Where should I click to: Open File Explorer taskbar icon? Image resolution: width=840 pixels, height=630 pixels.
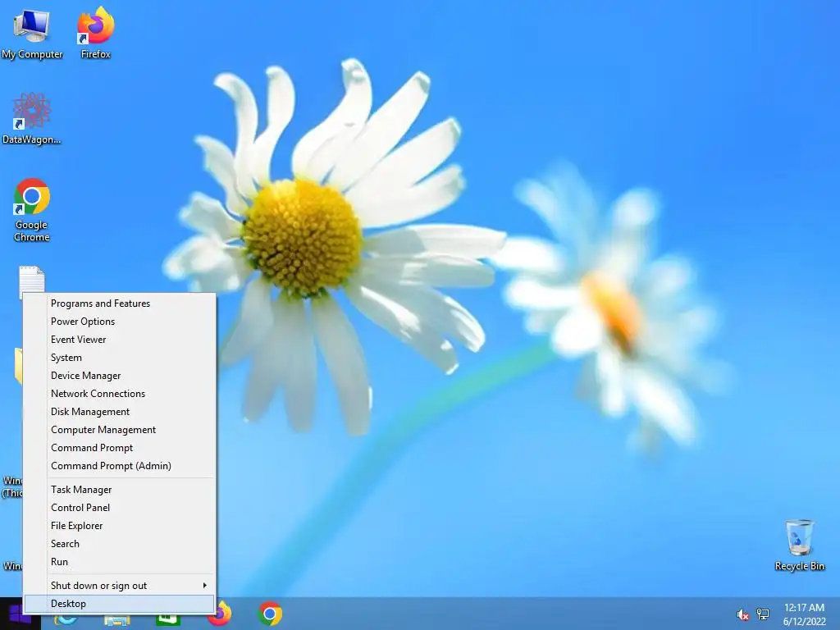pyautogui.click(x=116, y=620)
